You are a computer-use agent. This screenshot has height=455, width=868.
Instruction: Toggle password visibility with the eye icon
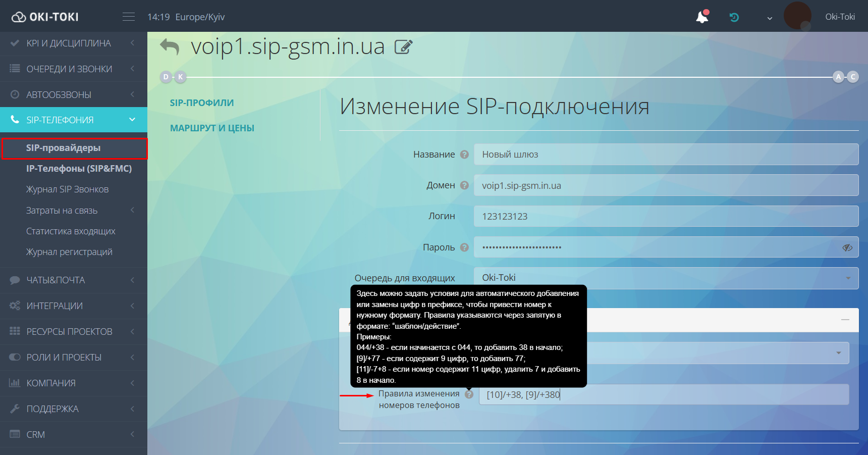click(847, 247)
